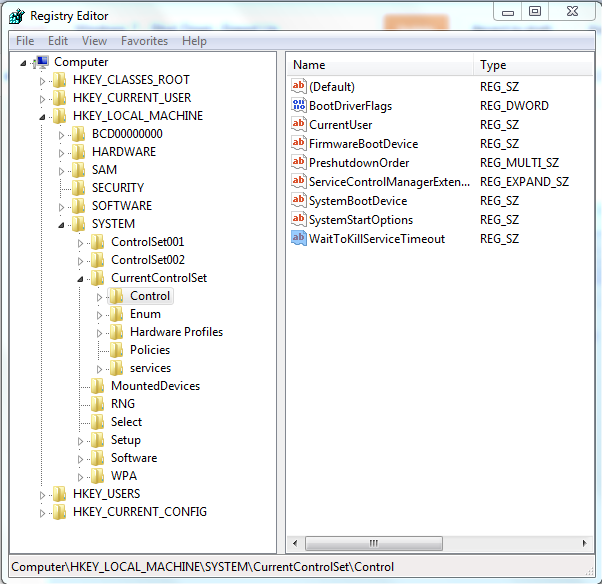Expand the services key arrow
The image size is (602, 584).
pos(99,369)
